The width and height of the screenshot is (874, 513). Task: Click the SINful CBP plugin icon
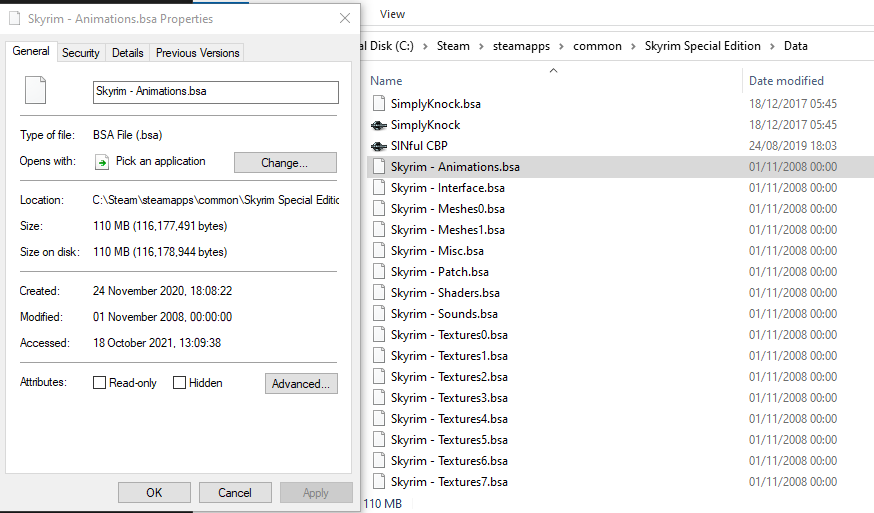[379, 146]
